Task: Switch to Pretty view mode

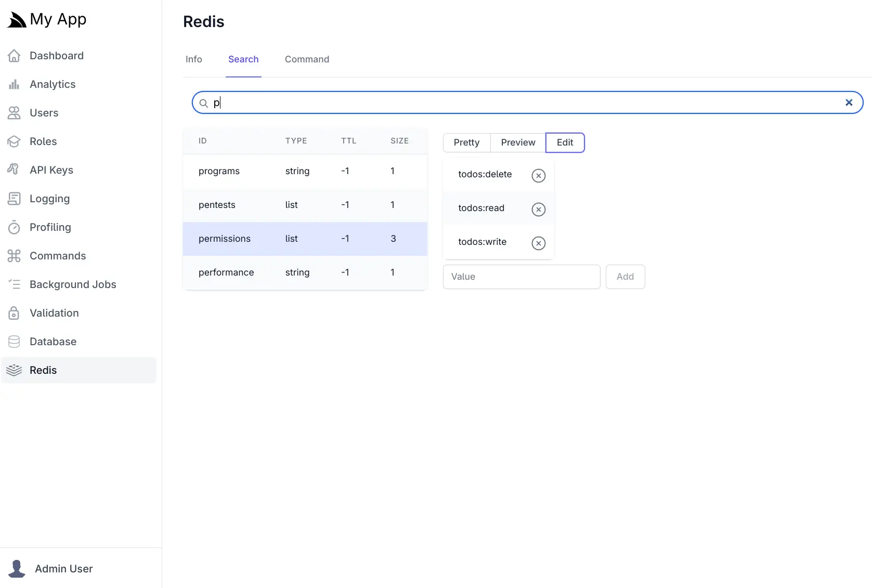Action: (x=466, y=142)
